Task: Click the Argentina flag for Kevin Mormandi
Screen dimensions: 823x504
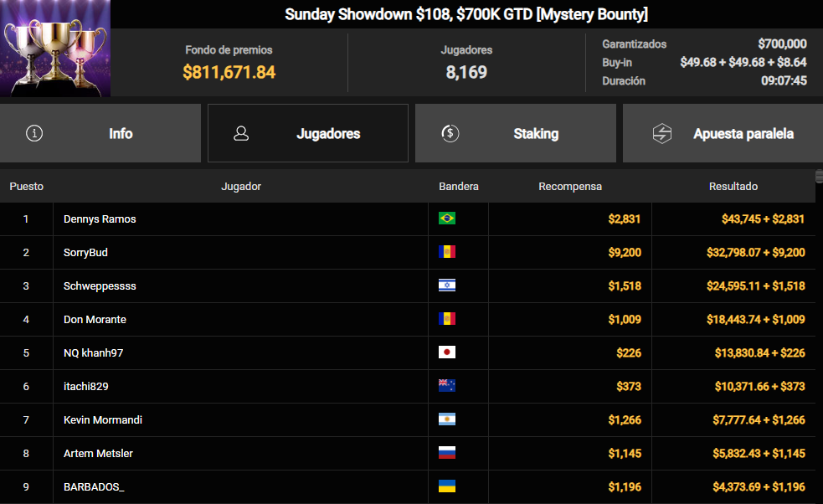Action: click(x=447, y=419)
